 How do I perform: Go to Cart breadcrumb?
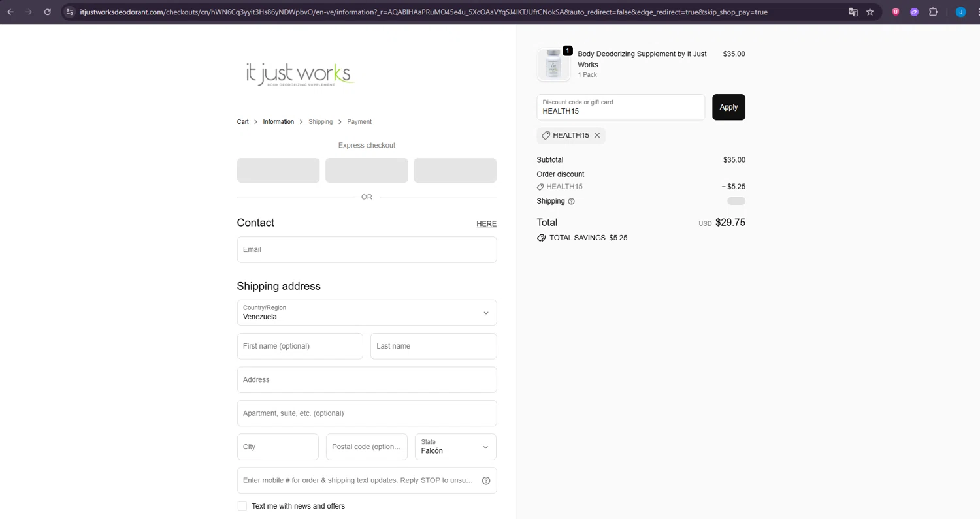[x=242, y=122]
